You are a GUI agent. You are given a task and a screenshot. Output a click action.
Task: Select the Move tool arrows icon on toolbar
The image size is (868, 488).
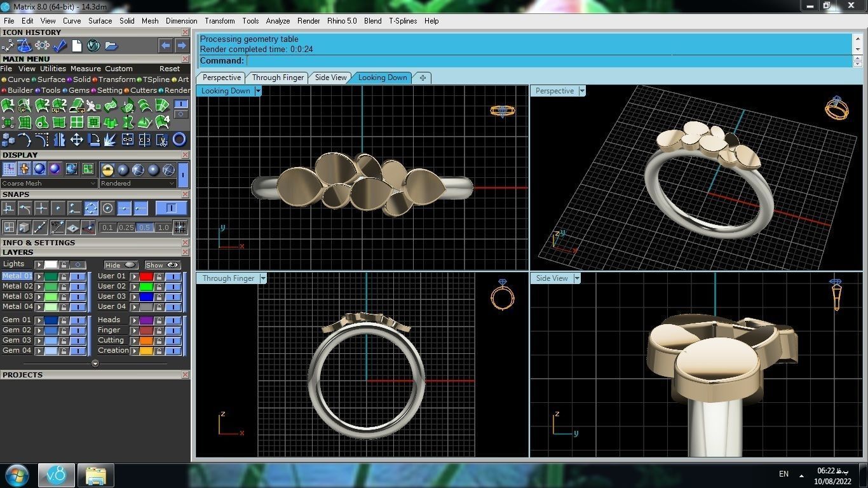pos(77,140)
